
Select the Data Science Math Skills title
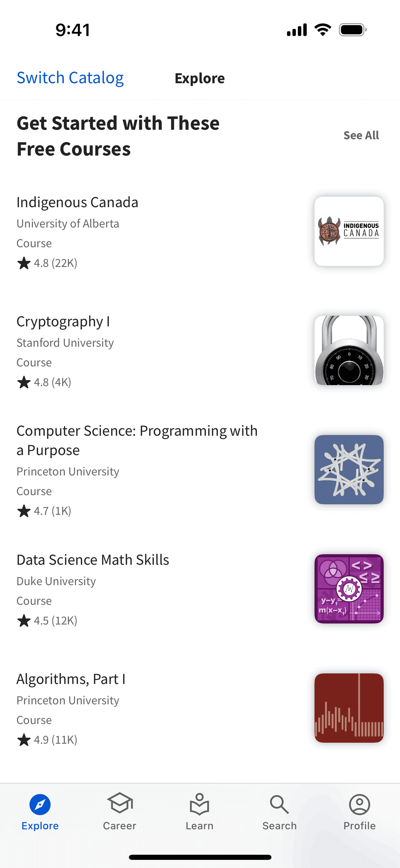click(x=93, y=560)
